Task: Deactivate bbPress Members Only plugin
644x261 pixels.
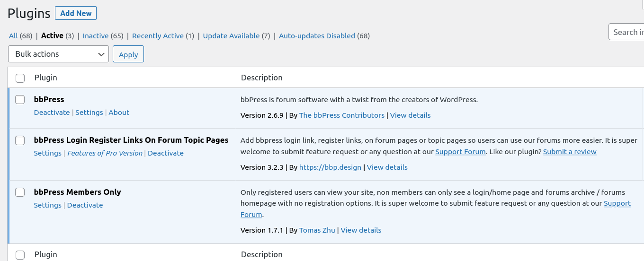Action: (85, 205)
